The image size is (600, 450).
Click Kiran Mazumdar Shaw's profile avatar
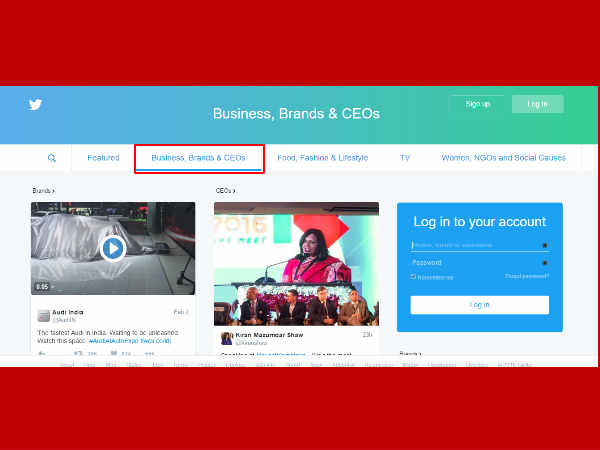point(227,338)
